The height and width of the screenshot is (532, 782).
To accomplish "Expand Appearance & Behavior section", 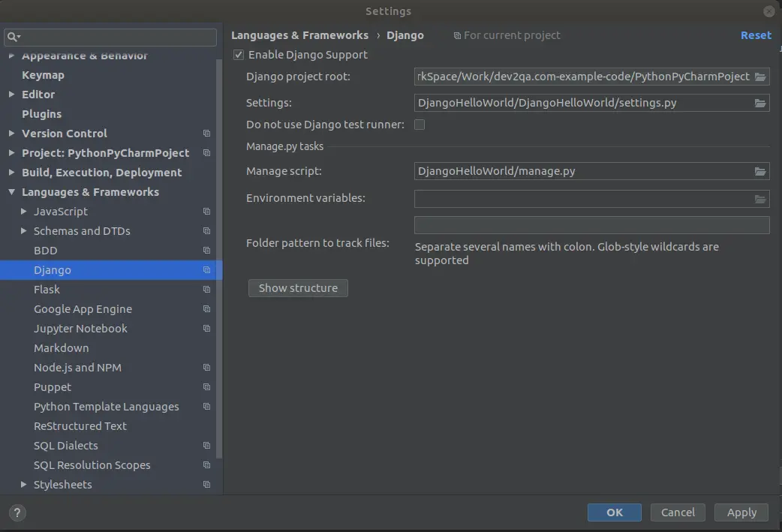I will click(x=11, y=56).
